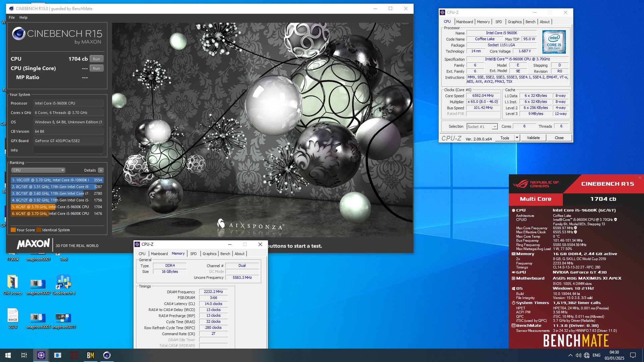Open the Help menu in Cinebench
The height and width of the screenshot is (362, 644).
(x=23, y=17)
